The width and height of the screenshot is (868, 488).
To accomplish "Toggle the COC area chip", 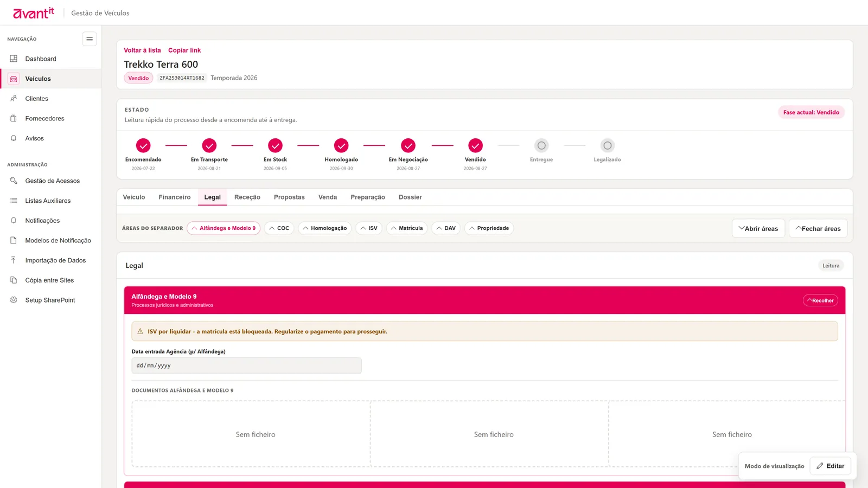I will pyautogui.click(x=279, y=228).
